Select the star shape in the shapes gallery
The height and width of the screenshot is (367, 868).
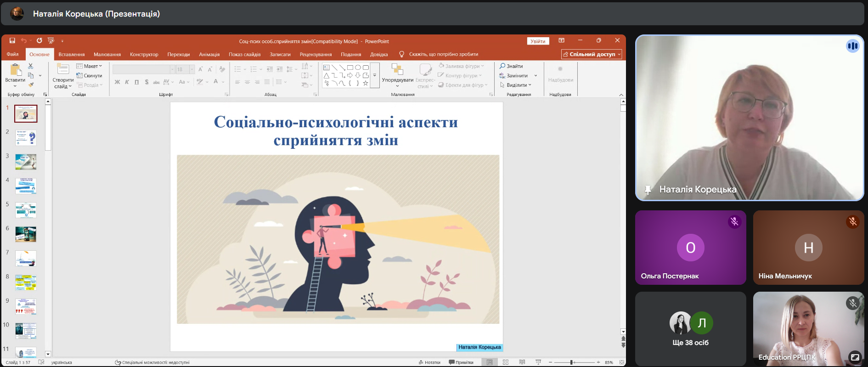366,83
